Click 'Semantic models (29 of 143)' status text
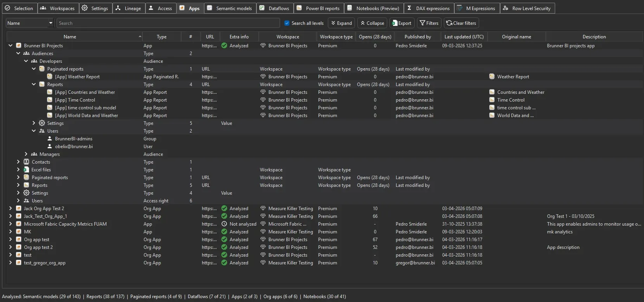The width and height of the screenshot is (644, 302). click(x=52, y=297)
